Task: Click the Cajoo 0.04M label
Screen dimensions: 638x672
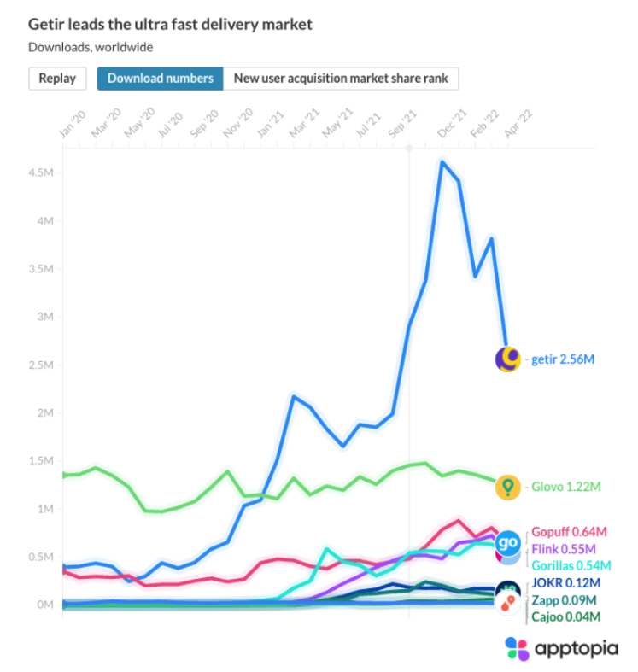Action: [566, 617]
